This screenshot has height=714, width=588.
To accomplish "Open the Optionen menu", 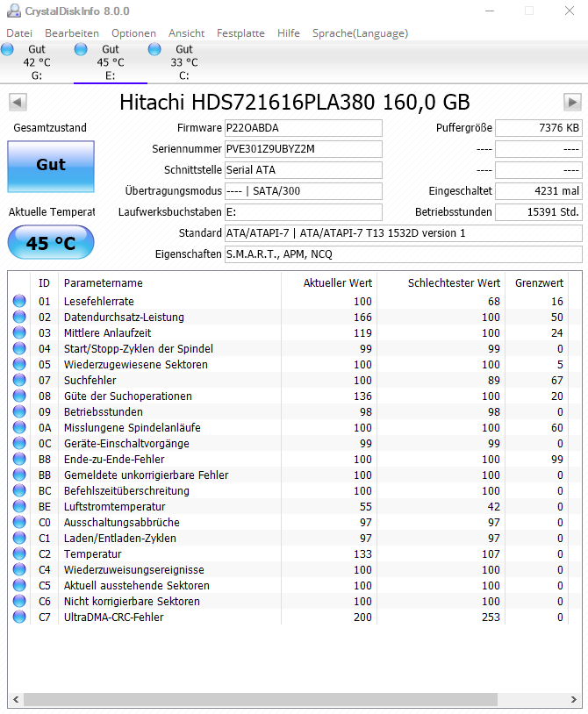I will tap(133, 33).
